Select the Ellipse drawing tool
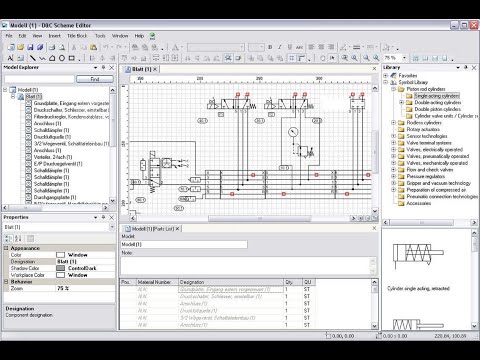This screenshot has width=480, height=360. pyautogui.click(x=62, y=58)
